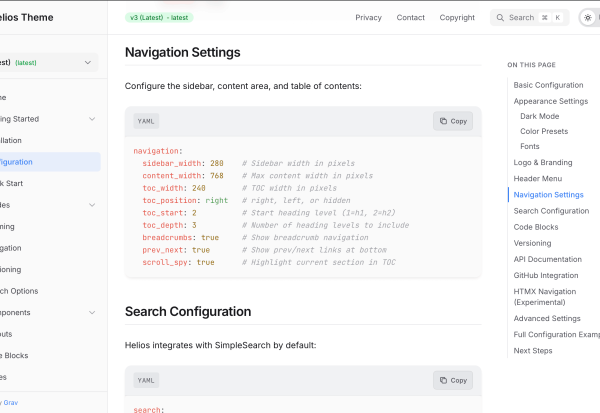
Task: Click the v3 (Latest) version badge
Action: [x=159, y=18]
